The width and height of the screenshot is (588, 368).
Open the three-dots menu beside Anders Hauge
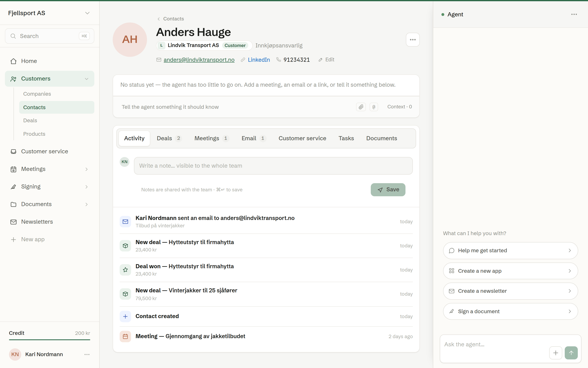(x=413, y=40)
